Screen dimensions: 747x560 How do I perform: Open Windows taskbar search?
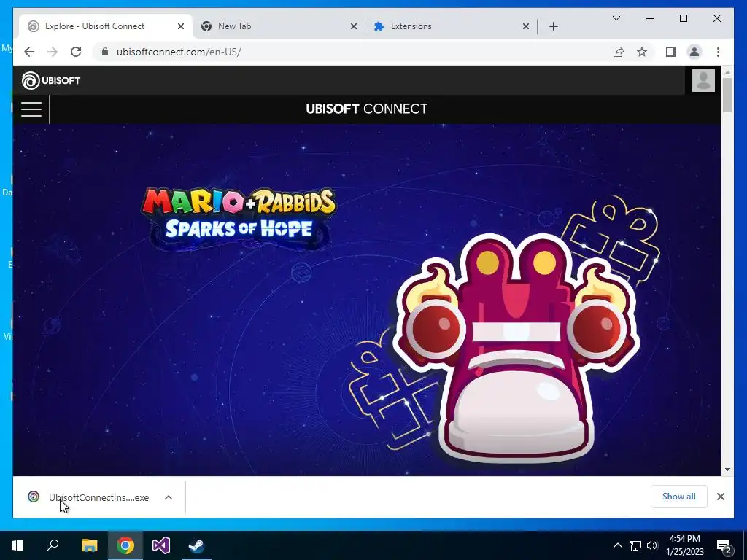tap(53, 545)
